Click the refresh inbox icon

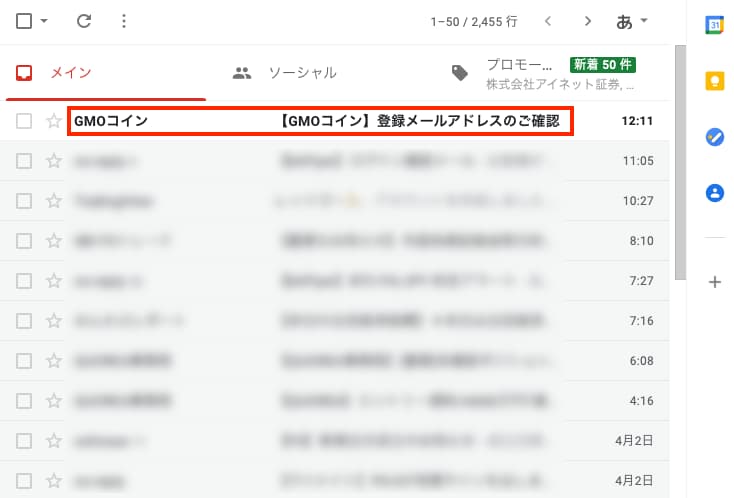84,21
